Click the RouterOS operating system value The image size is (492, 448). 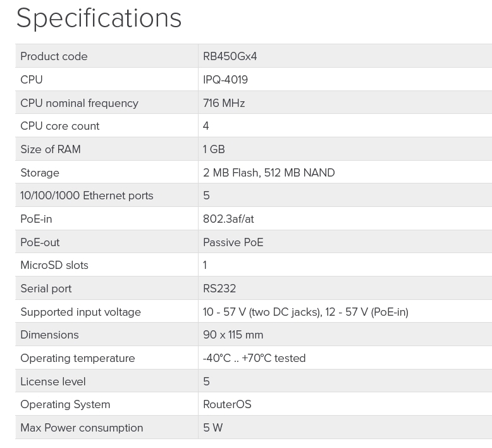pyautogui.click(x=227, y=404)
